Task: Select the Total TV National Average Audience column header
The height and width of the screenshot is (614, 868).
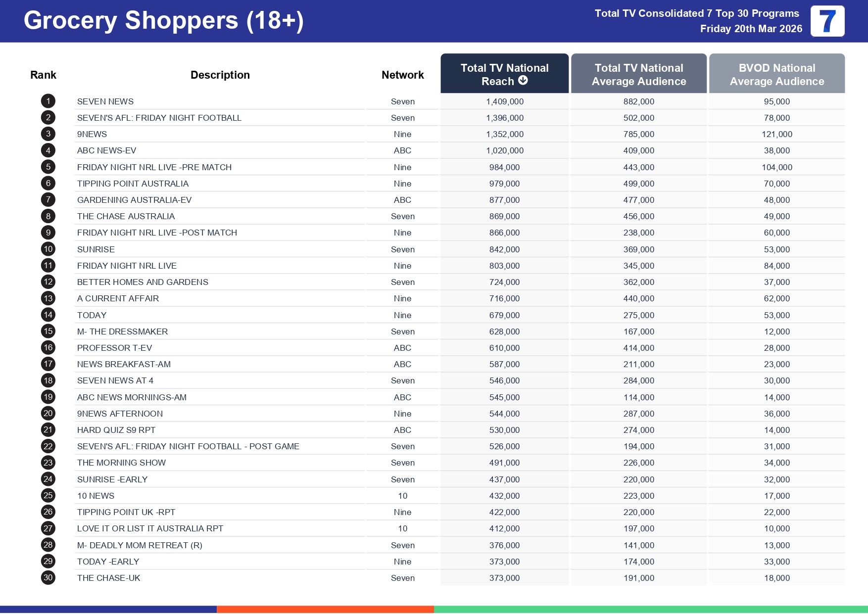Action: (x=638, y=74)
